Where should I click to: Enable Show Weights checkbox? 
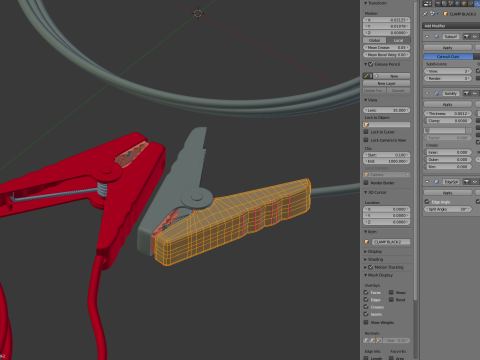pyautogui.click(x=366, y=322)
